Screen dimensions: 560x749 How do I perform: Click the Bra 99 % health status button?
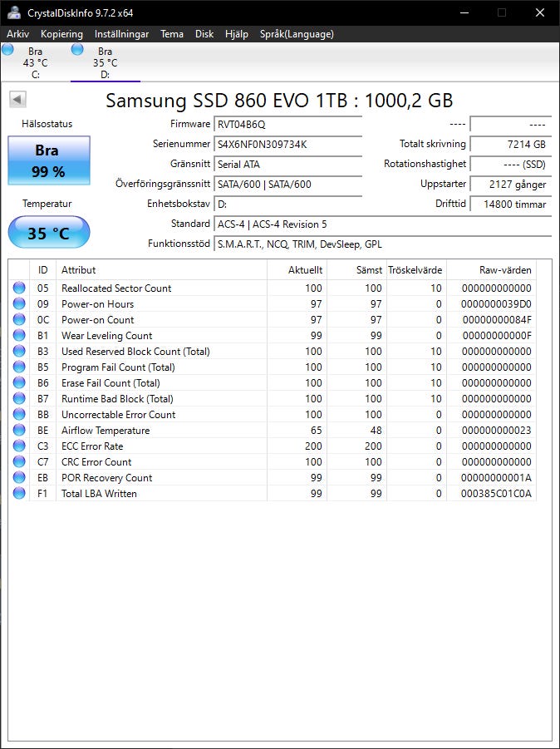point(49,160)
